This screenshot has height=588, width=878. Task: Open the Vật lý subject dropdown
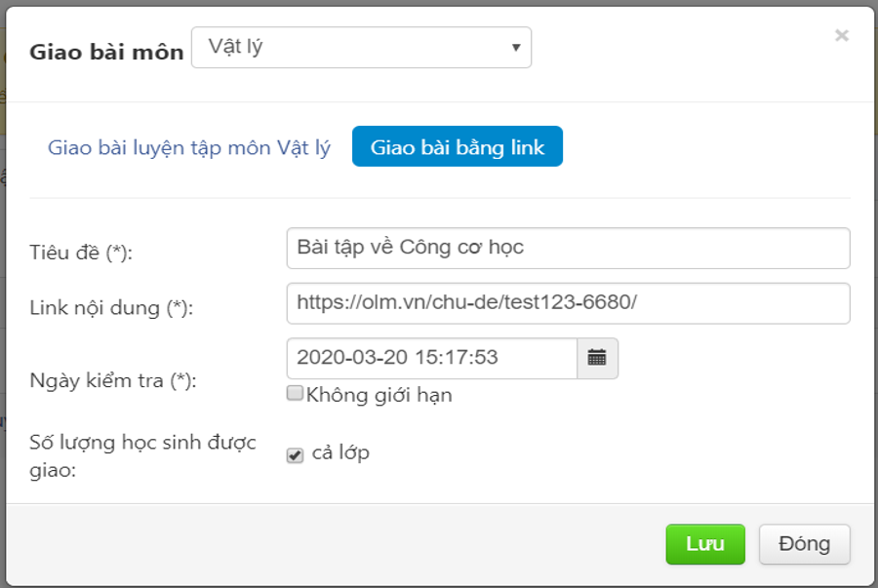361,48
